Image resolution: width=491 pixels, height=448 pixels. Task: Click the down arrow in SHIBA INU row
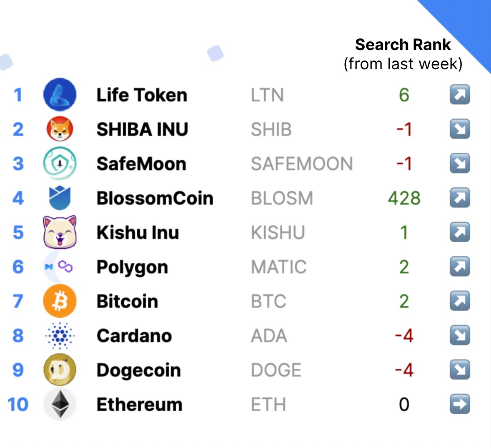(460, 129)
